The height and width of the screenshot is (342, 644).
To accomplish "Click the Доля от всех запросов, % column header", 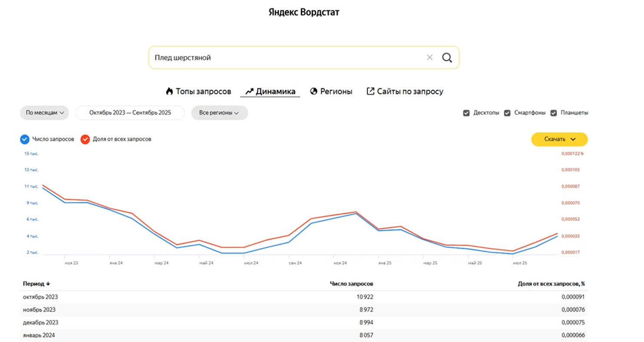I will click(552, 284).
